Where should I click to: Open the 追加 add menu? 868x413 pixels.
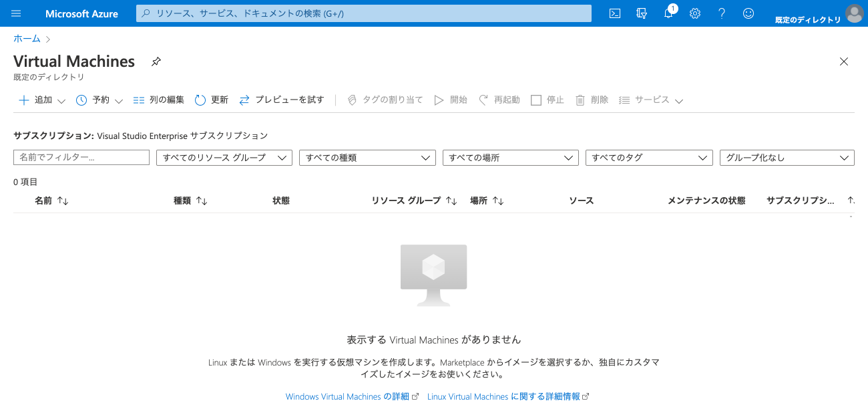(41, 100)
